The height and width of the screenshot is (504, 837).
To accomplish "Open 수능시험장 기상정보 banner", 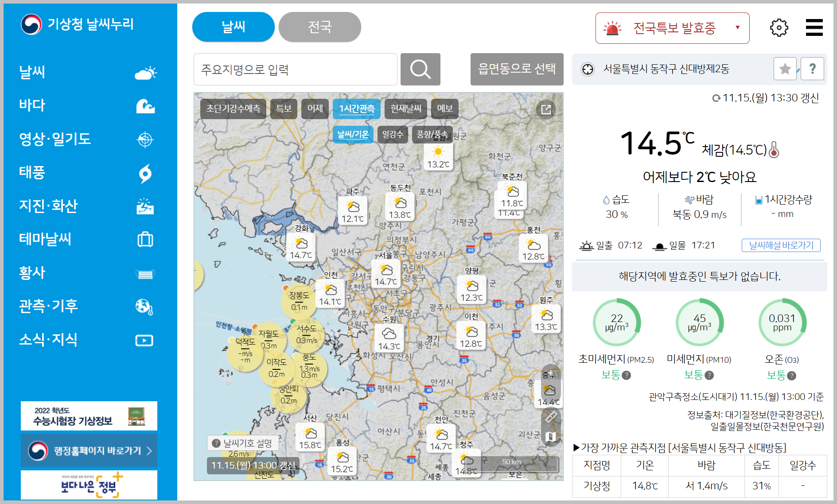I will coord(89,416).
